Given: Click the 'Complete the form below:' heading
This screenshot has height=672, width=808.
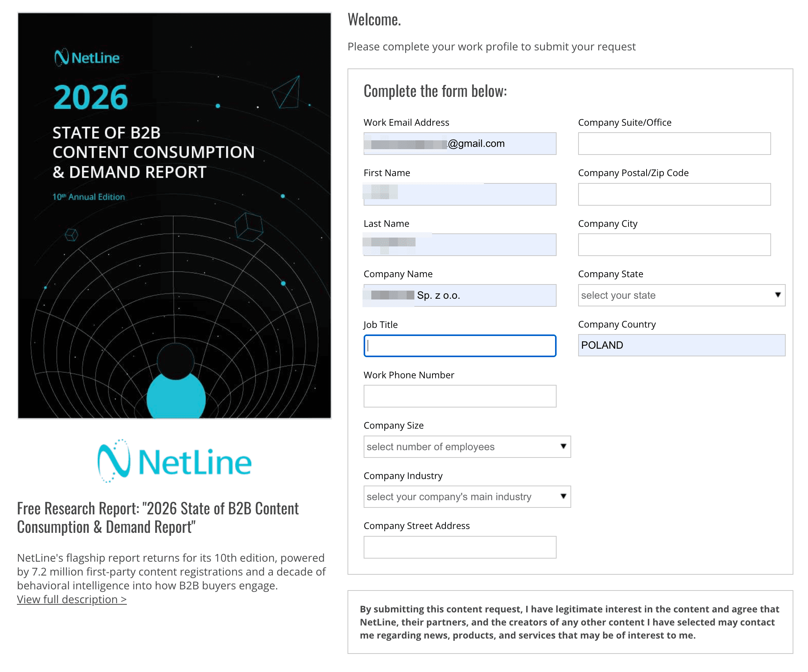Looking at the screenshot, I should pos(435,91).
